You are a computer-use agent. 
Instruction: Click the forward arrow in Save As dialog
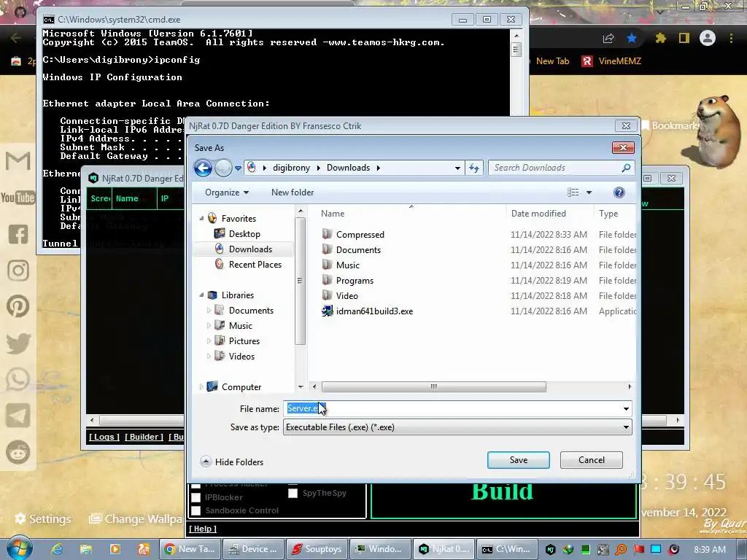pos(223,168)
